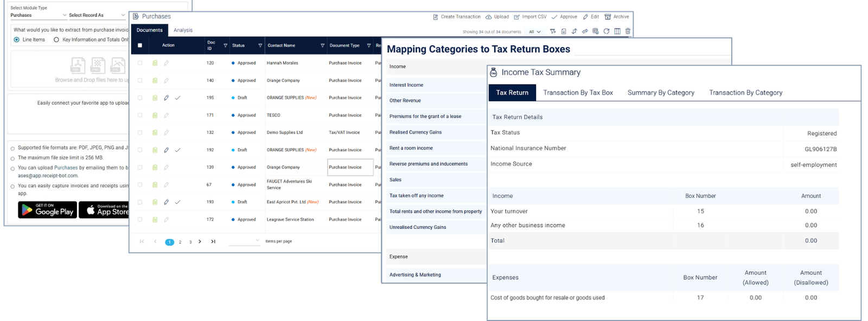
Task: Go to the next page arrow
Action: 200,242
